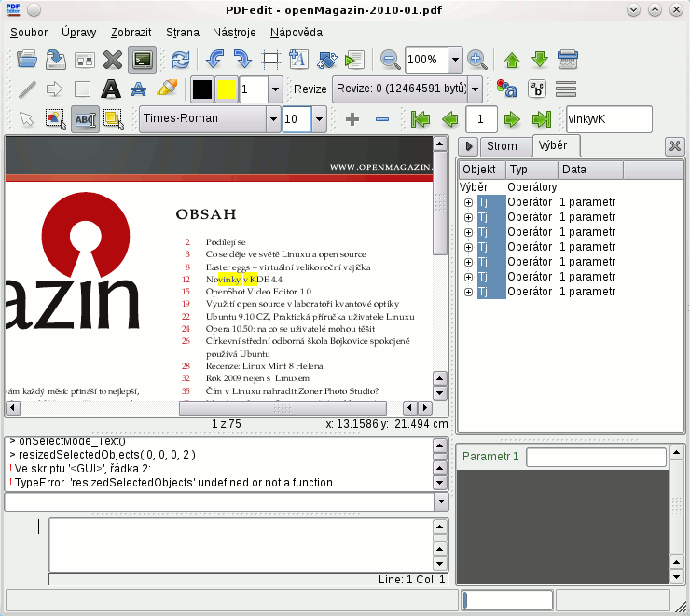This screenshot has height=616, width=690.
Task: Open the Times-Roman font dropdown
Action: [273, 119]
